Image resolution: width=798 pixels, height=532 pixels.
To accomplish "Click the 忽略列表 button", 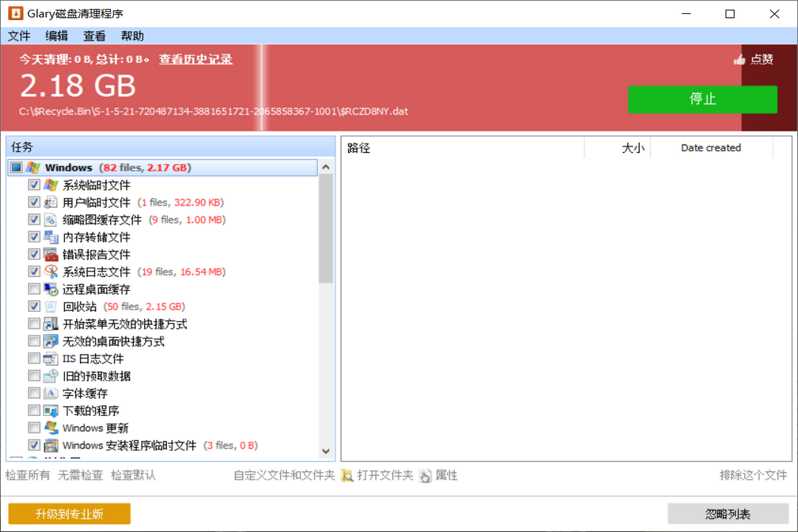I will point(729,513).
